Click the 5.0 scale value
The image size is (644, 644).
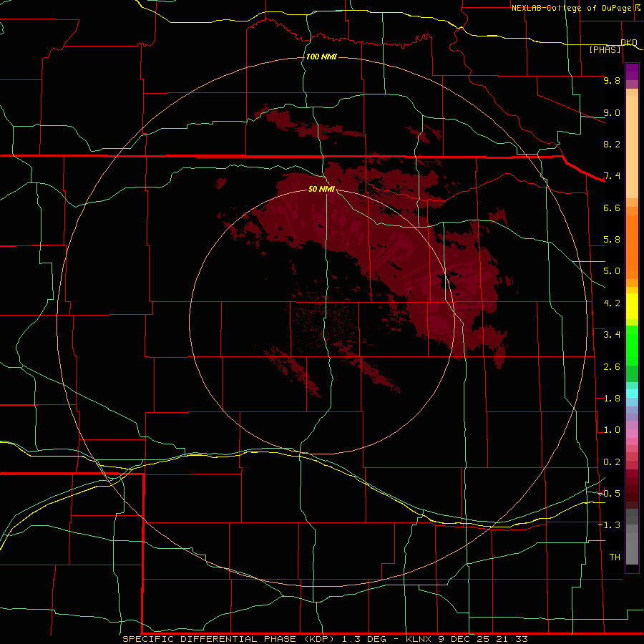click(x=612, y=271)
